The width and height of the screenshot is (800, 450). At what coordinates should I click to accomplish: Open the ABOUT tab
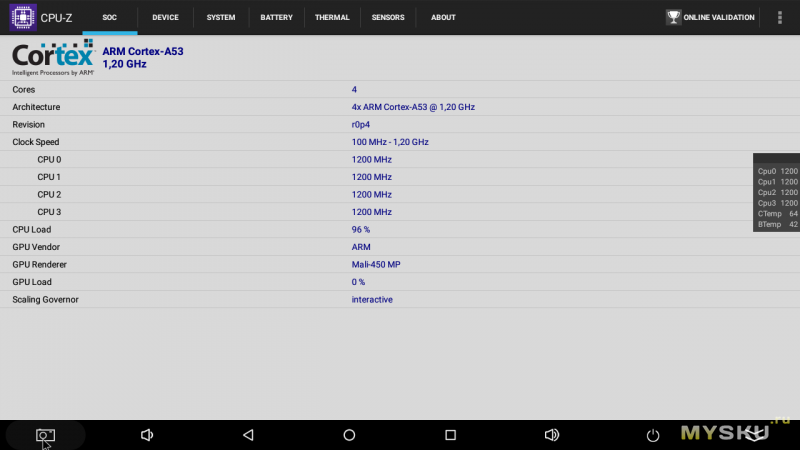pyautogui.click(x=443, y=17)
